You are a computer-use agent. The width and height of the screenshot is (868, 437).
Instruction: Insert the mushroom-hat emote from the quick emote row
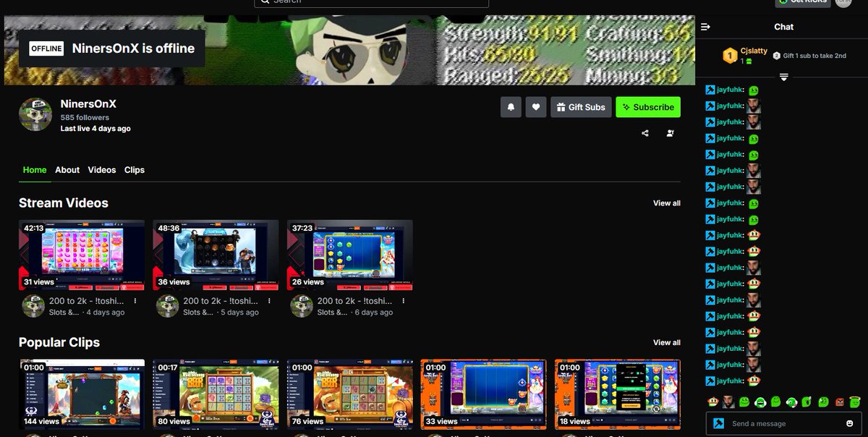[x=712, y=402]
